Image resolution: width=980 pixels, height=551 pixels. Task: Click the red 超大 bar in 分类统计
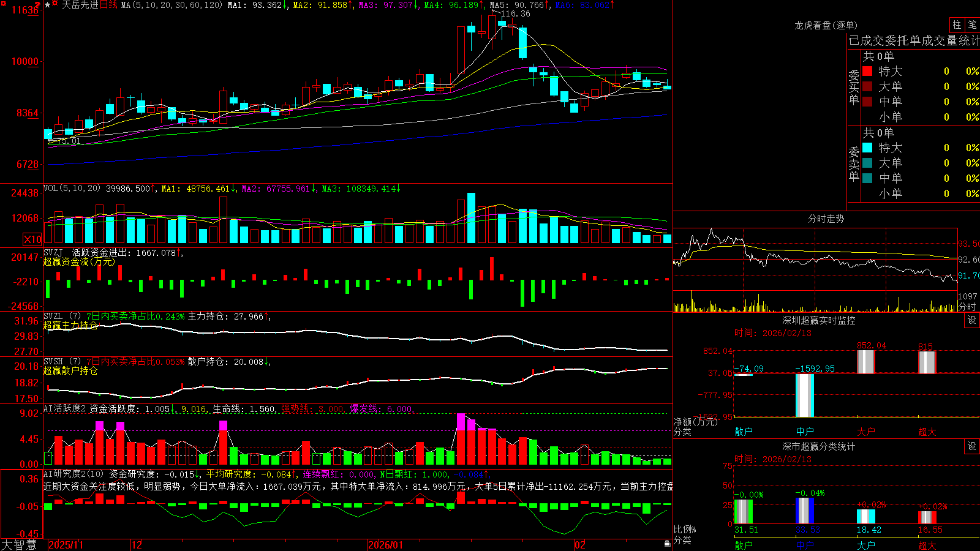point(927,517)
